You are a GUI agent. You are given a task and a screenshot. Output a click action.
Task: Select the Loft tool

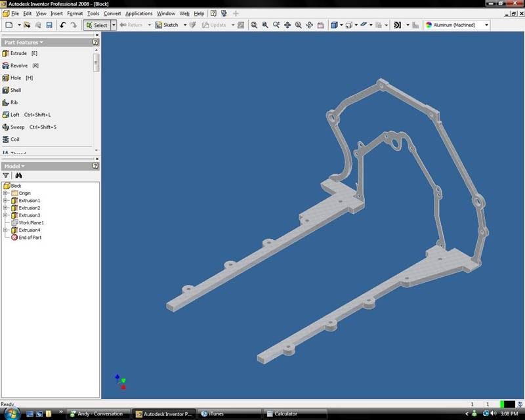15,115
